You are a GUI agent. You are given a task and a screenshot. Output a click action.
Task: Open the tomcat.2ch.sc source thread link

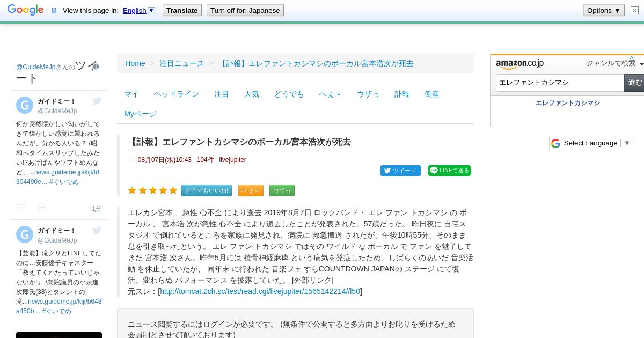(x=260, y=291)
